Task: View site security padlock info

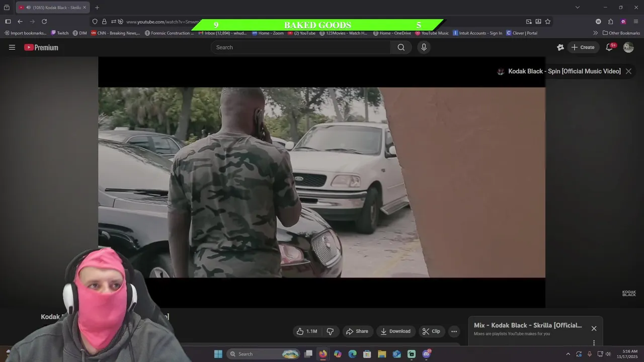Action: pyautogui.click(x=104, y=22)
